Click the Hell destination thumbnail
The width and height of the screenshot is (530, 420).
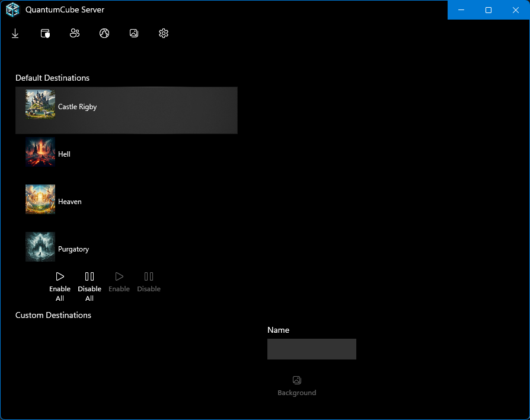pos(40,152)
